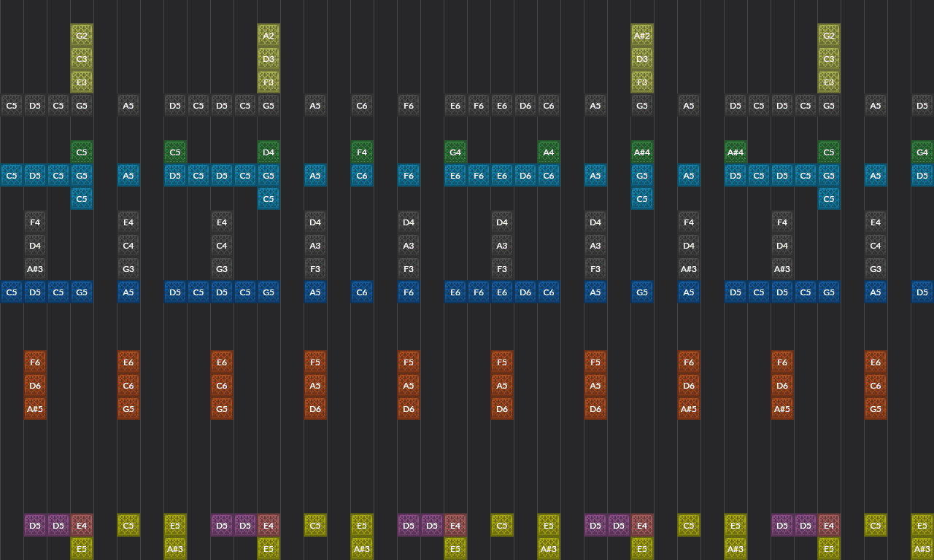The width and height of the screenshot is (934, 560).
Task: Select the green F4 note block
Action: click(362, 152)
